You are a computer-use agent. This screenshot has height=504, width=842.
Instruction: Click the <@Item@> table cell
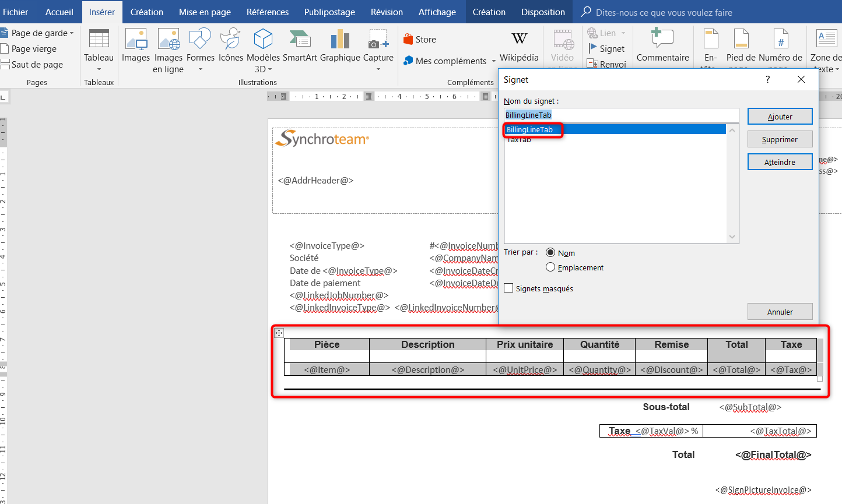click(x=327, y=369)
